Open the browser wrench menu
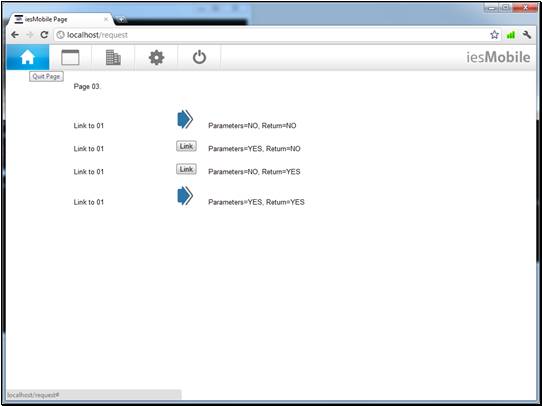This screenshot has height=406, width=542. click(526, 35)
